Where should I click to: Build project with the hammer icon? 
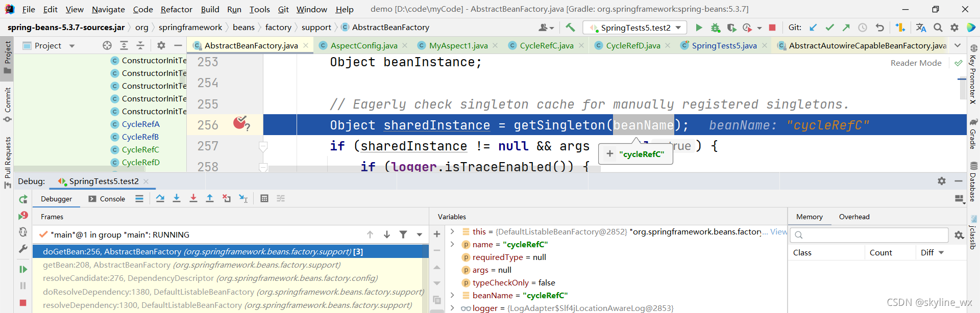coord(570,28)
